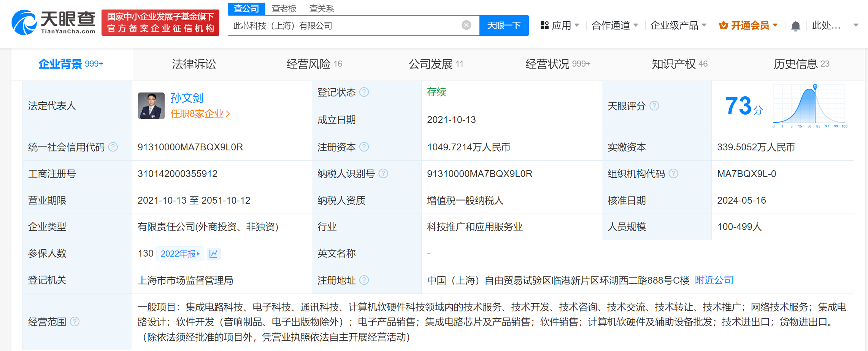Image resolution: width=868 pixels, height=351 pixels.
Task: Open the insured headcount trend chart icon
Action: (214, 254)
